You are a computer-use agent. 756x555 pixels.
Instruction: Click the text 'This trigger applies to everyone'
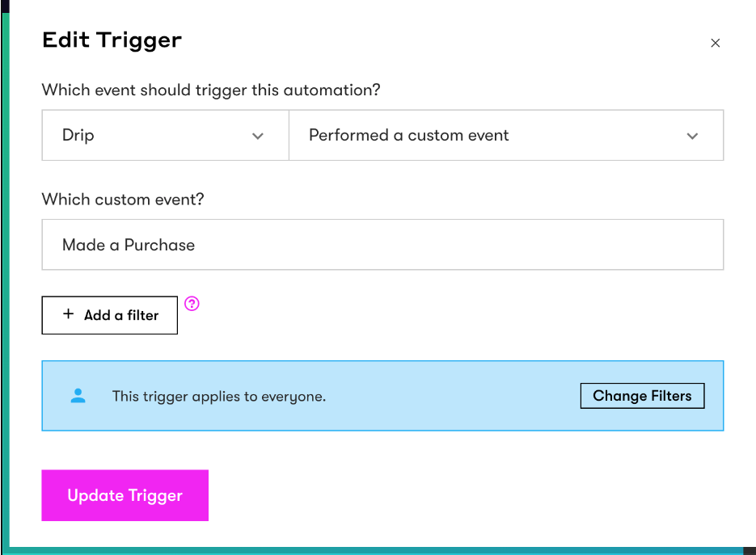coord(219,396)
